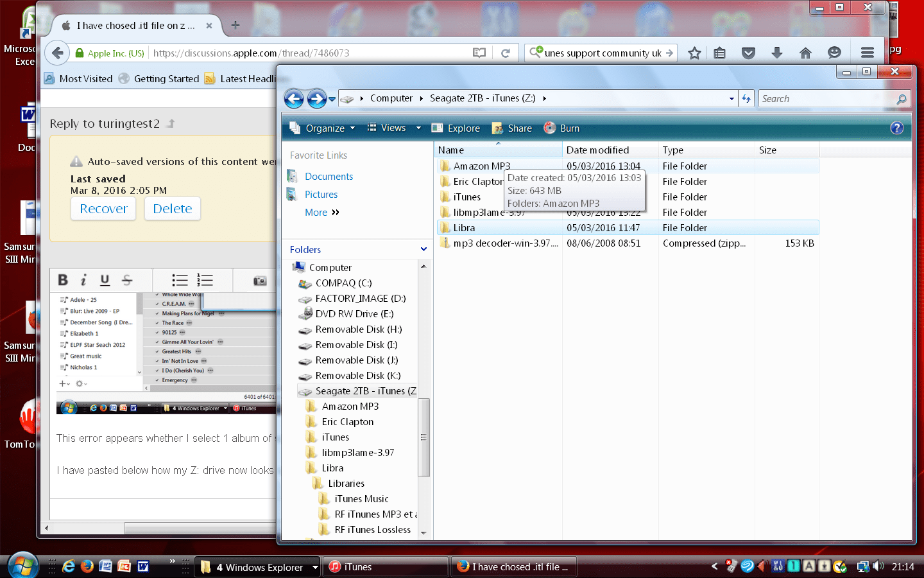
Task: Click Recover auto-saved content button
Action: tap(103, 209)
